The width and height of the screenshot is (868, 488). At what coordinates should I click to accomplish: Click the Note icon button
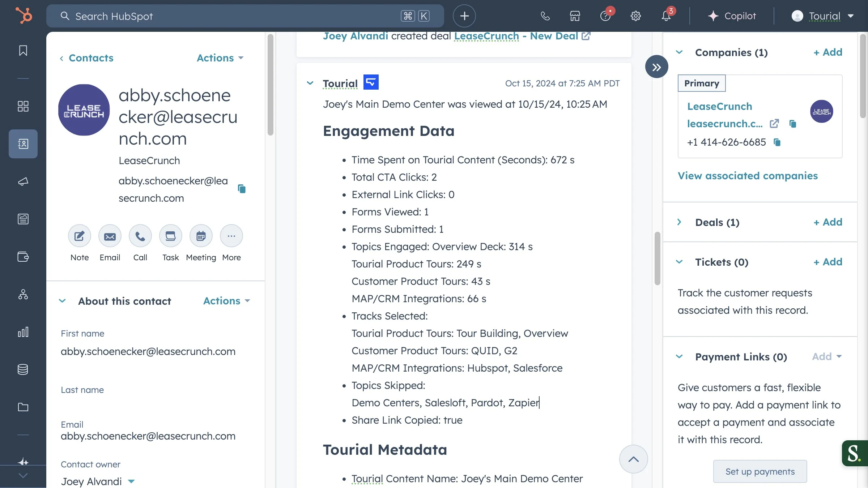pyautogui.click(x=80, y=236)
